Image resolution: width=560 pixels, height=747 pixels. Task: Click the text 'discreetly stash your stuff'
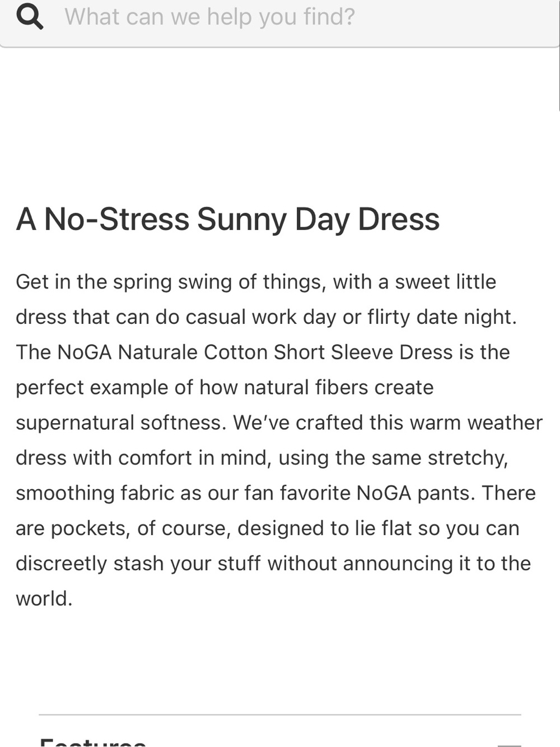[x=138, y=564]
